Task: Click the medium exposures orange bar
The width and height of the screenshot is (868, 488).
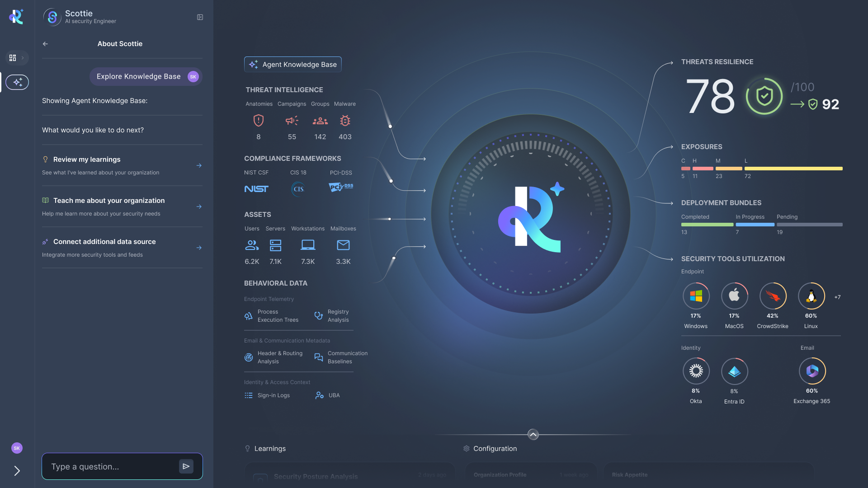Action: point(729,169)
